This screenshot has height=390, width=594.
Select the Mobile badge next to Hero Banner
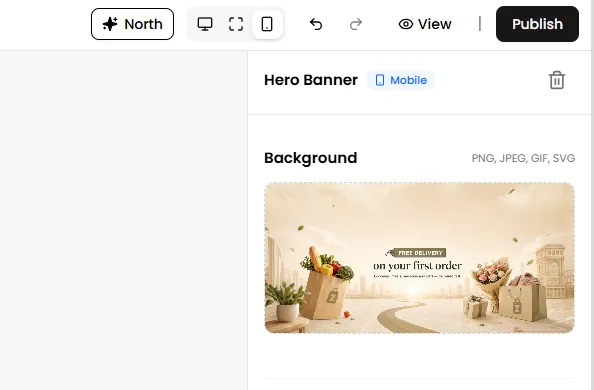pos(400,80)
